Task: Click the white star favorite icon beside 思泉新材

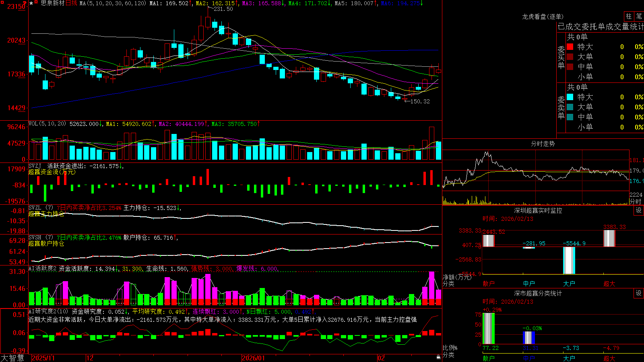Action: (31, 3)
